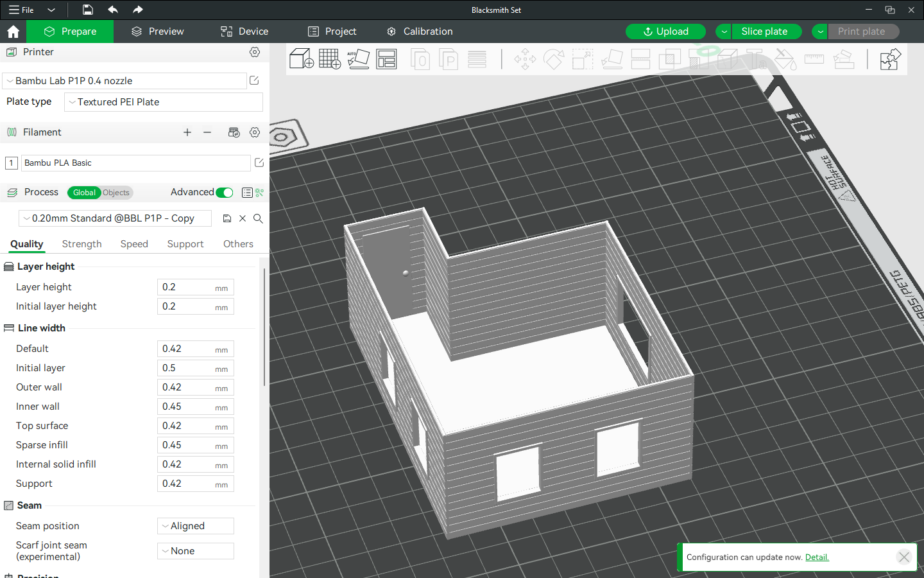
Task: Select the Move tool
Action: 525,59
